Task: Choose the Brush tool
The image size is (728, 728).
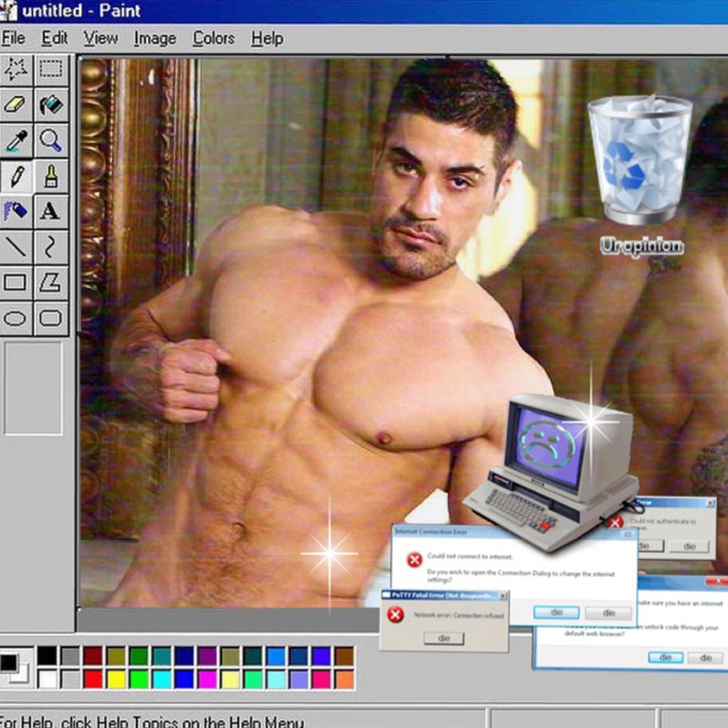Action: [x=51, y=177]
